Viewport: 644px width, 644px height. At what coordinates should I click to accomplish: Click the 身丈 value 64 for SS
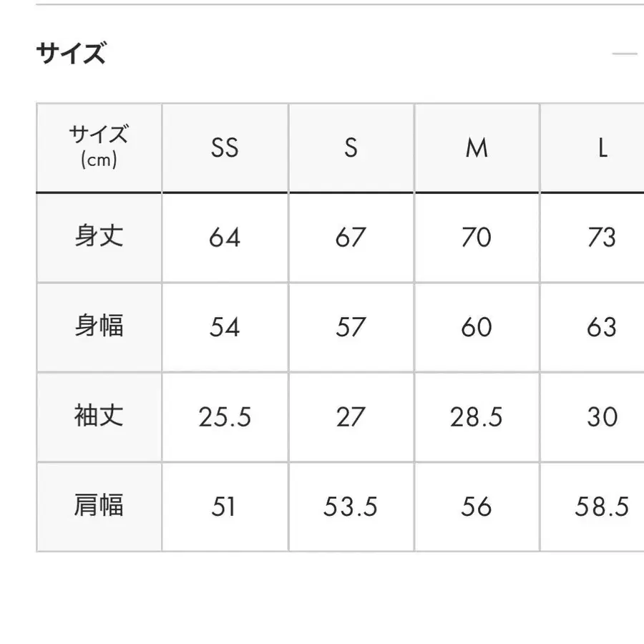click(225, 237)
